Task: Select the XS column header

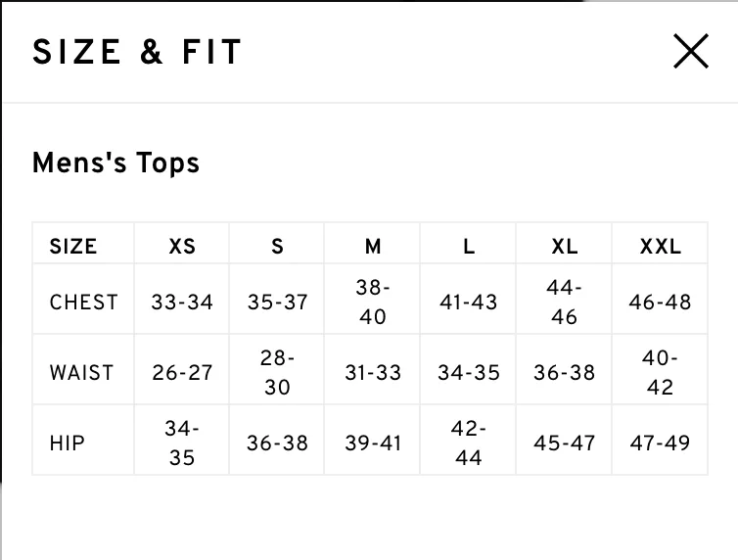Action: 182,246
